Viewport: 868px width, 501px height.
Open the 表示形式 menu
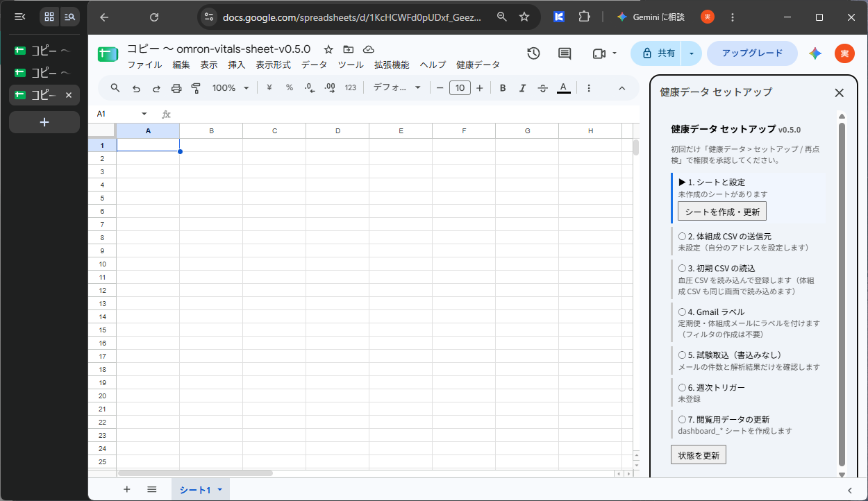tap(273, 65)
